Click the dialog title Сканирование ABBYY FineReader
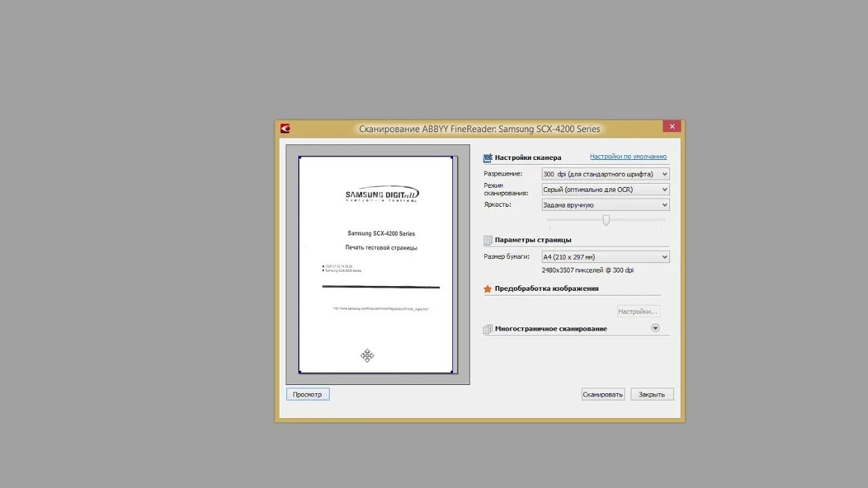 [479, 129]
